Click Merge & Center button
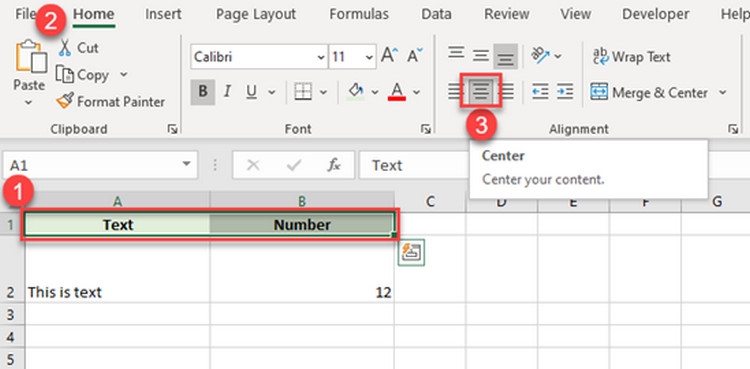 coord(650,92)
